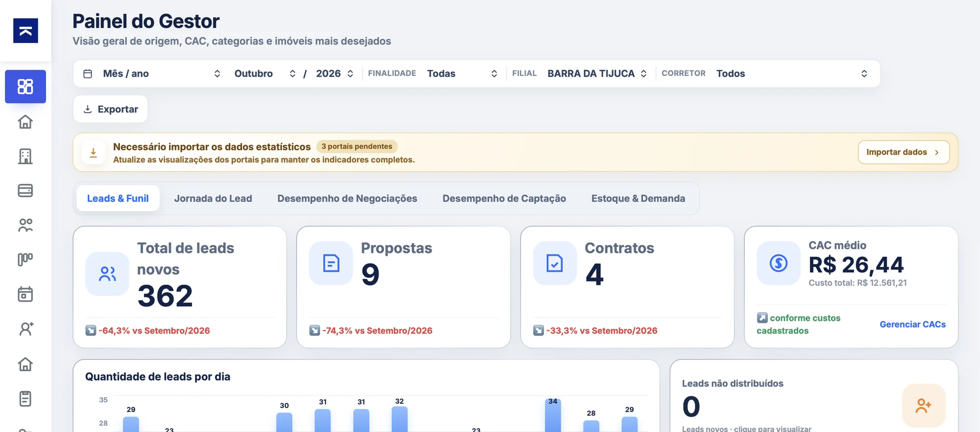Click the 3 portais pendentes badge
The width and height of the screenshot is (980, 432).
pos(357,146)
